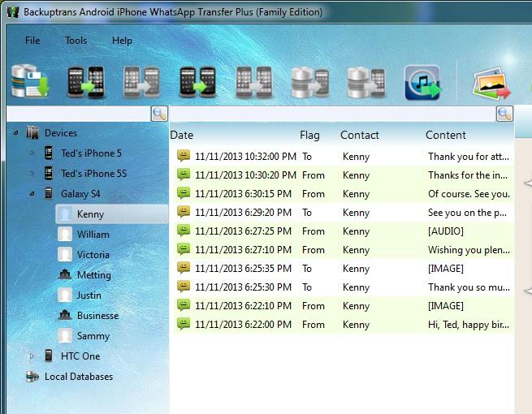Select the Galaxy S4 device label
This screenshot has height=414, width=532.
click(80, 194)
